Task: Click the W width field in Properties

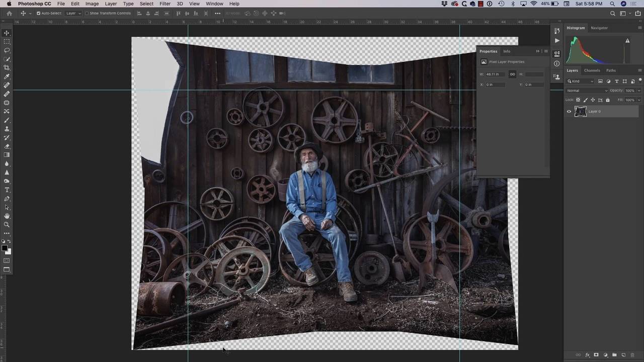Action: [495, 74]
